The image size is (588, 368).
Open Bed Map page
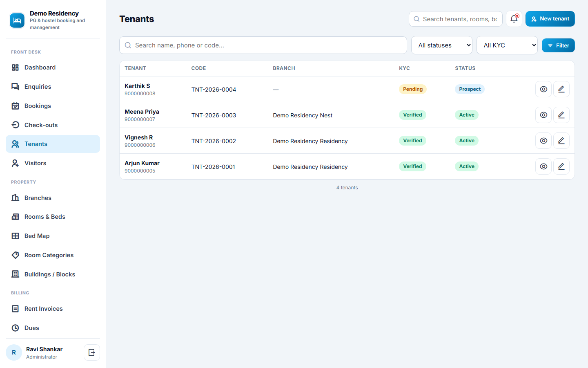pos(53,236)
